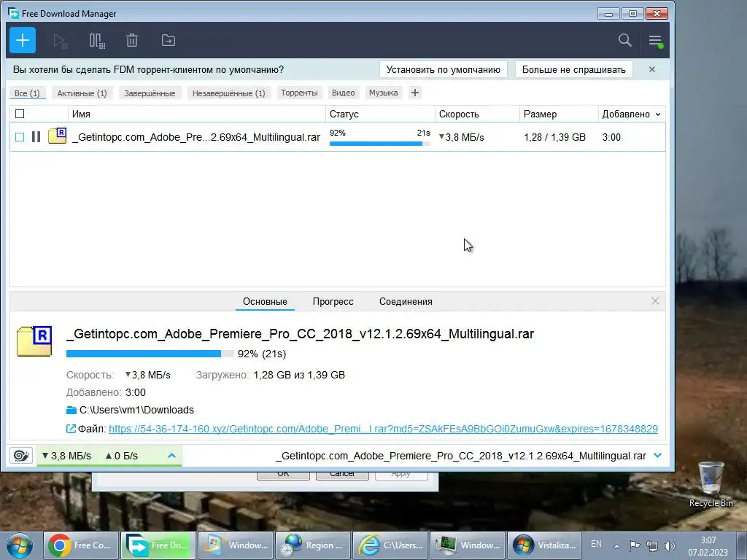Open the download source URL link

(x=383, y=429)
